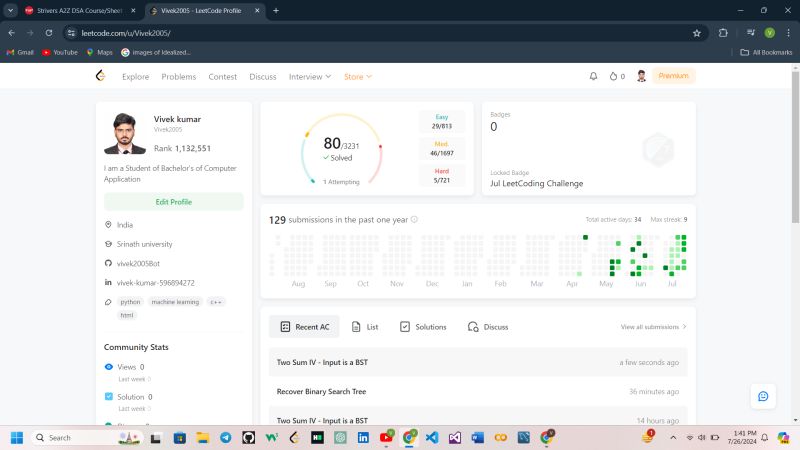The height and width of the screenshot is (450, 800).
Task: Bookmark this page with star icon
Action: pyautogui.click(x=696, y=32)
